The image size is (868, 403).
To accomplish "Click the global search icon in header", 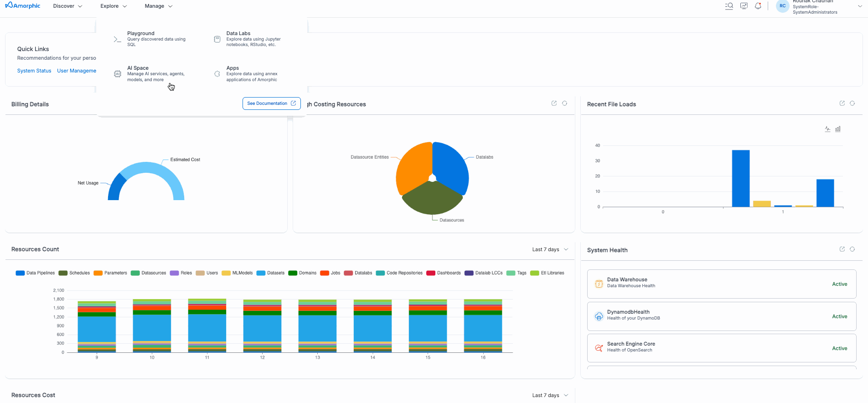I will pos(729,6).
